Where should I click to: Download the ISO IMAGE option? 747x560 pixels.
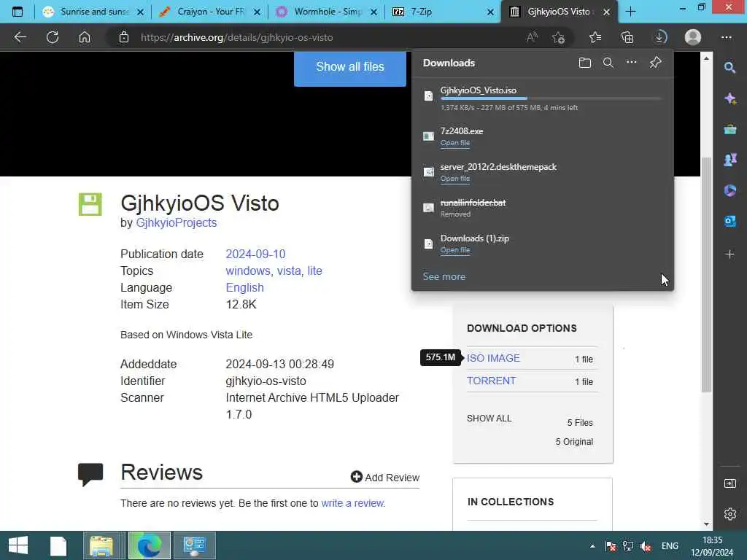[493, 358]
